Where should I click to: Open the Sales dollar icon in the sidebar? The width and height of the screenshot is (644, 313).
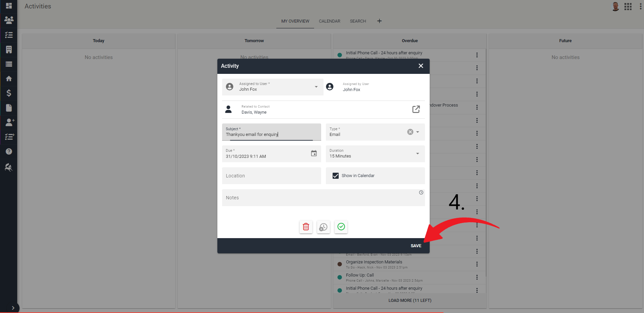coord(8,93)
